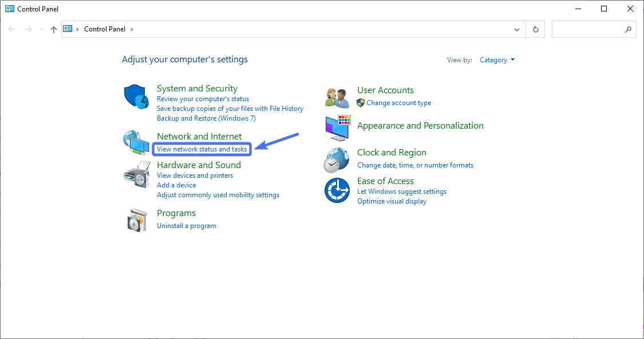Open Hardware and Sound heading link
644x339 pixels.
(199, 165)
